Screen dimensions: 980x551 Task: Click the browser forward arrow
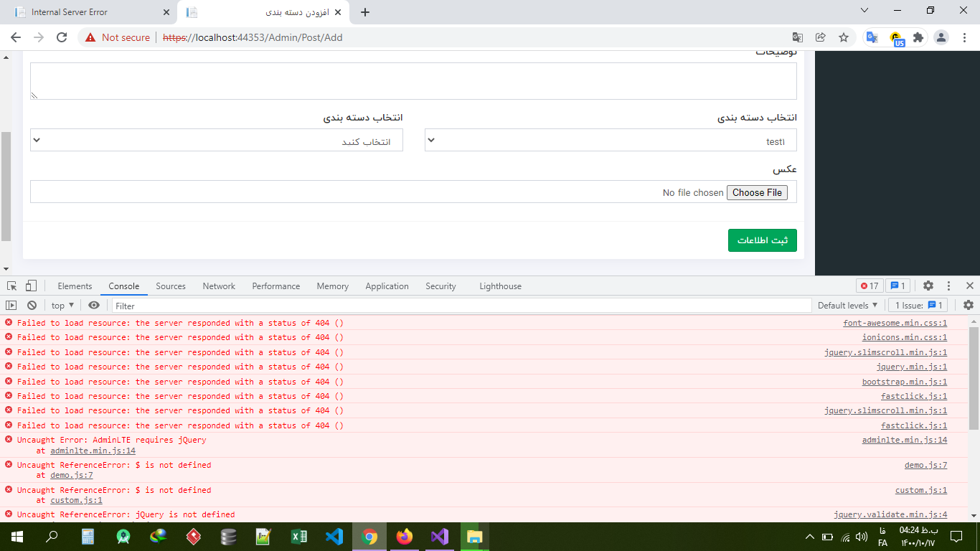[x=39, y=37]
